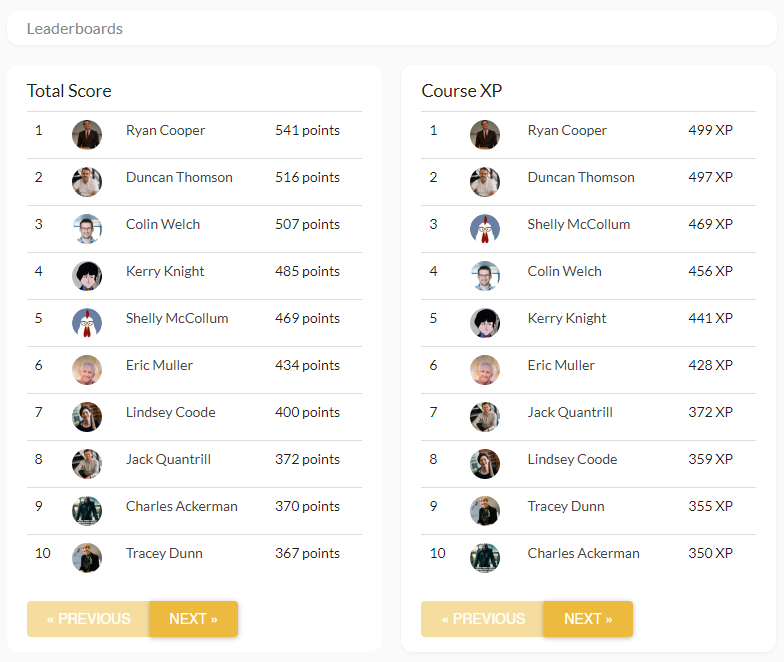This screenshot has height=662, width=784.
Task: Click Tracey Dunn's avatar in Total Score
Action: pyautogui.click(x=87, y=558)
